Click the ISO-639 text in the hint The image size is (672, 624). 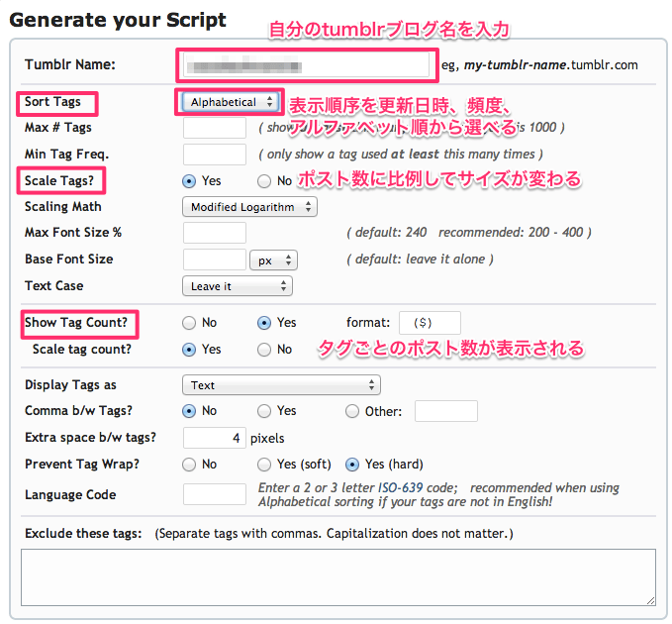(400, 488)
